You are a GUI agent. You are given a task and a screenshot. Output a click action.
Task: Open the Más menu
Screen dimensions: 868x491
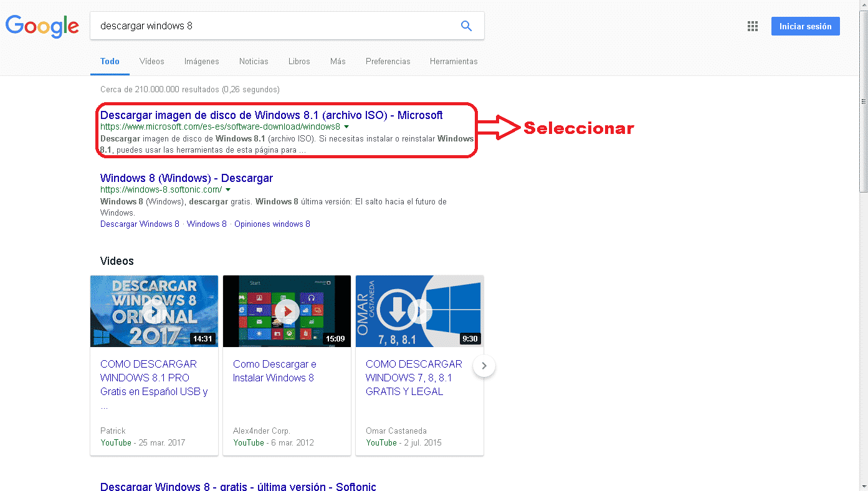point(338,62)
